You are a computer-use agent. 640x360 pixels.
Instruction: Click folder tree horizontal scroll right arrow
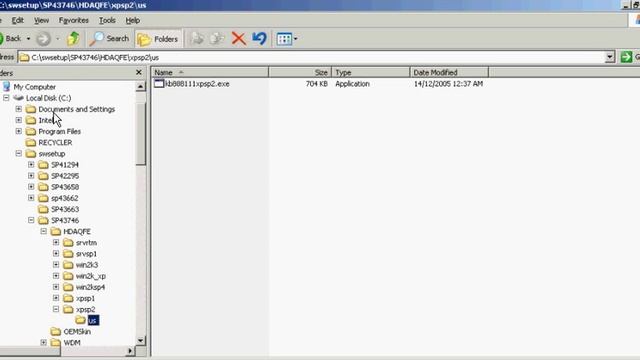[x=130, y=351]
